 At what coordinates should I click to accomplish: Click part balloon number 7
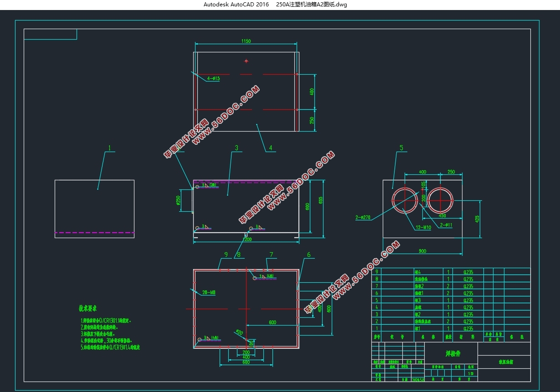click(271, 255)
